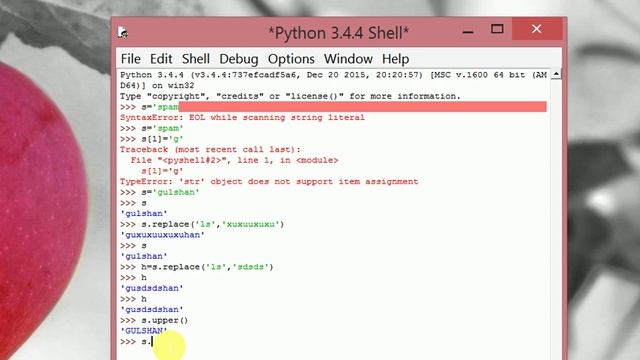The image size is (640, 360).
Task: Click the 'File "<pyshell#2>"' traceback line
Action: (x=234, y=160)
